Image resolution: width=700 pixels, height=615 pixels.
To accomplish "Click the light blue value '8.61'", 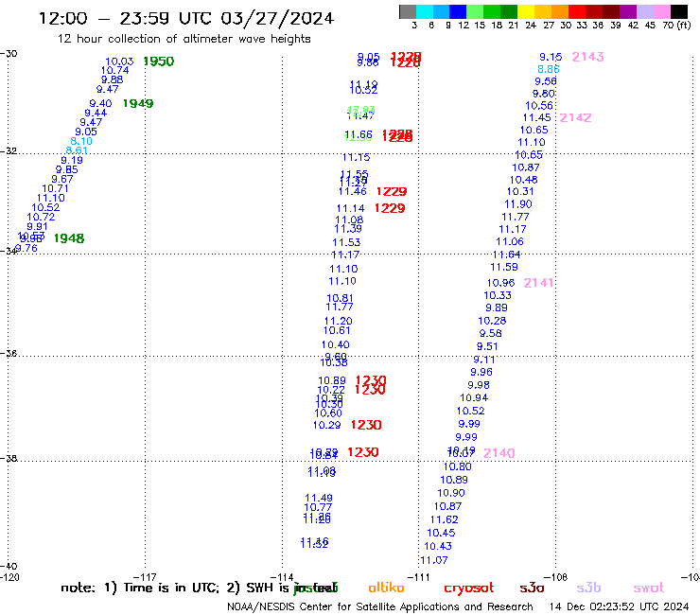I will coord(77,150).
